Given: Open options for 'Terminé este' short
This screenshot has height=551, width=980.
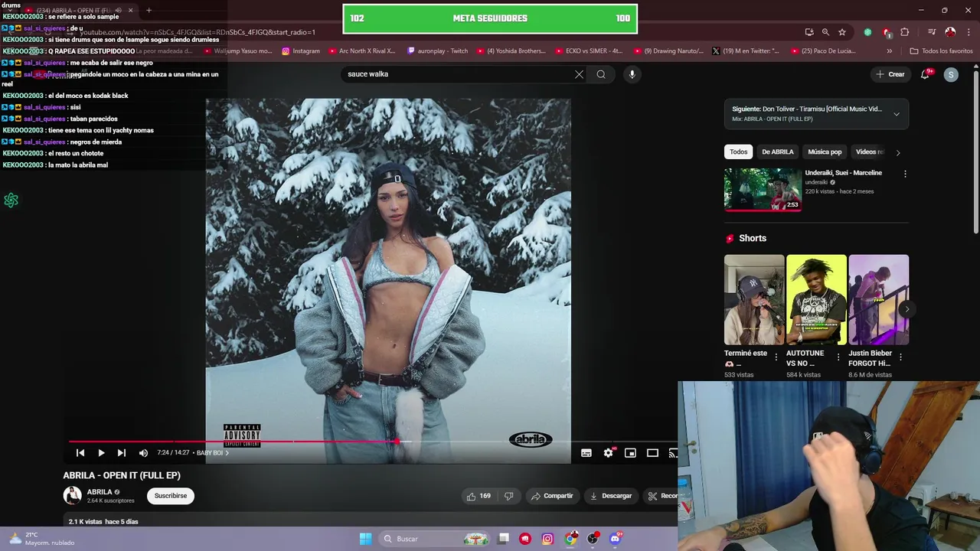Looking at the screenshot, I should pos(776,357).
